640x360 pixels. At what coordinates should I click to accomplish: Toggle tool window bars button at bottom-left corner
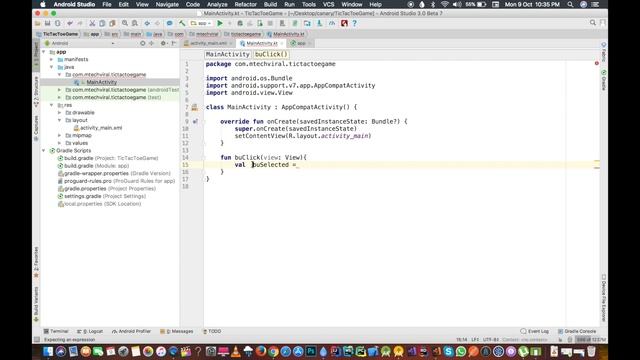pos(37,340)
